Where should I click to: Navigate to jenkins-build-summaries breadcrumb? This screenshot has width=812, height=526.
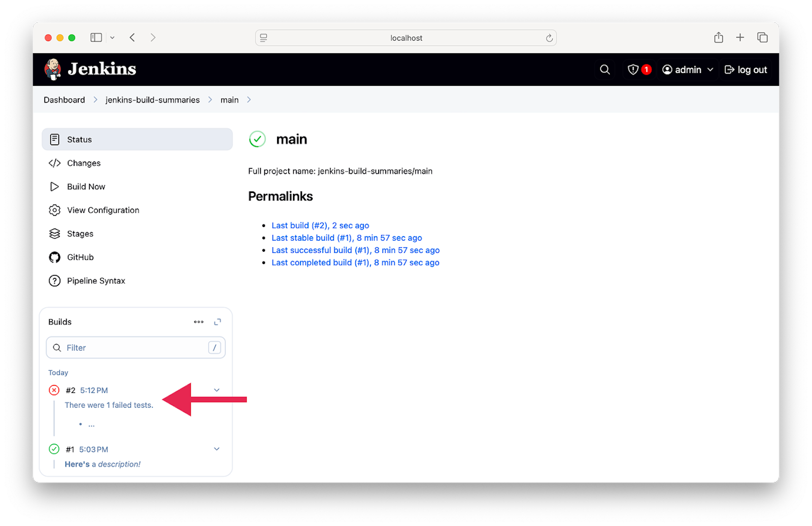pos(152,100)
